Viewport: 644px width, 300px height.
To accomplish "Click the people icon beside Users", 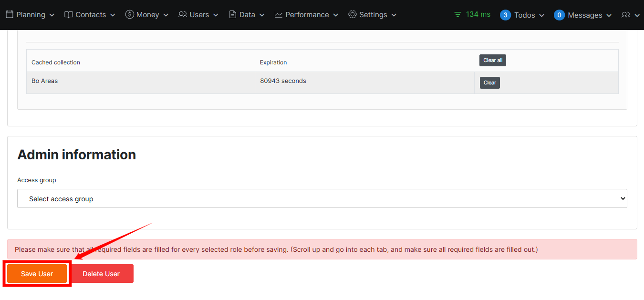I will point(183,15).
